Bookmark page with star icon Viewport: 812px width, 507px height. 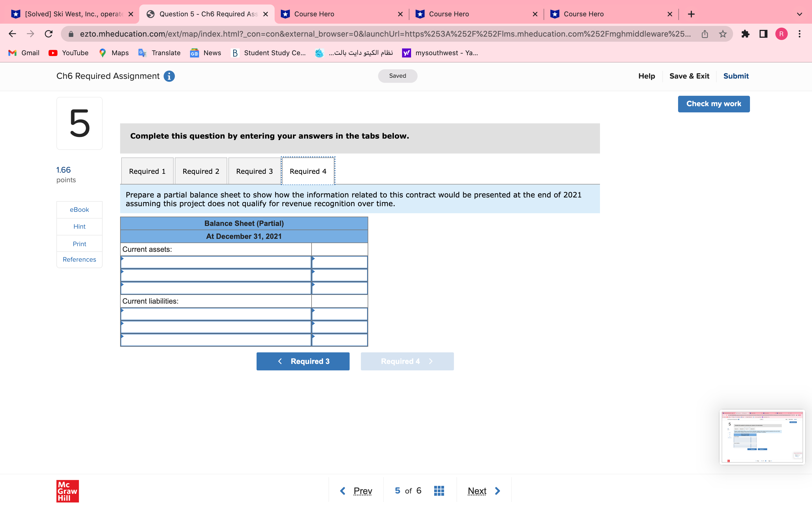723,34
